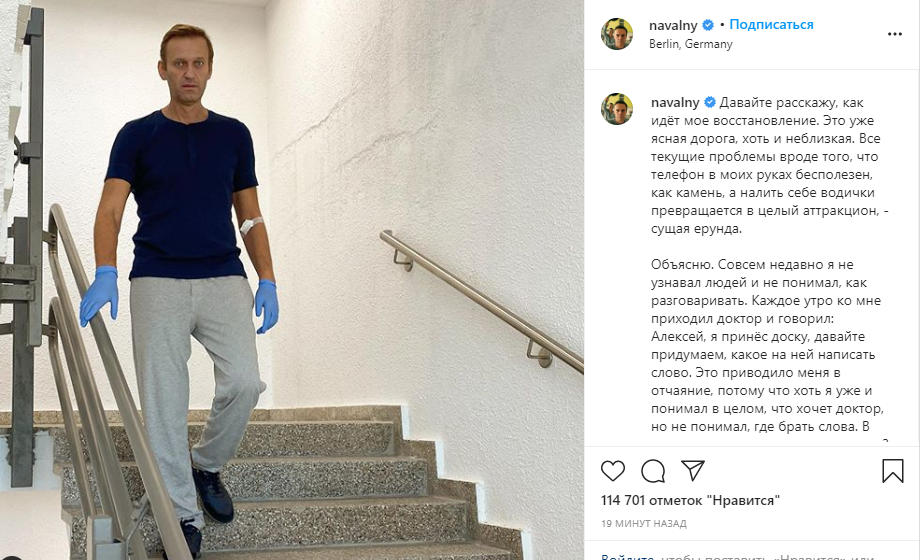Follow the account with Подписаться
The width and height of the screenshot is (920, 560).
(x=771, y=25)
